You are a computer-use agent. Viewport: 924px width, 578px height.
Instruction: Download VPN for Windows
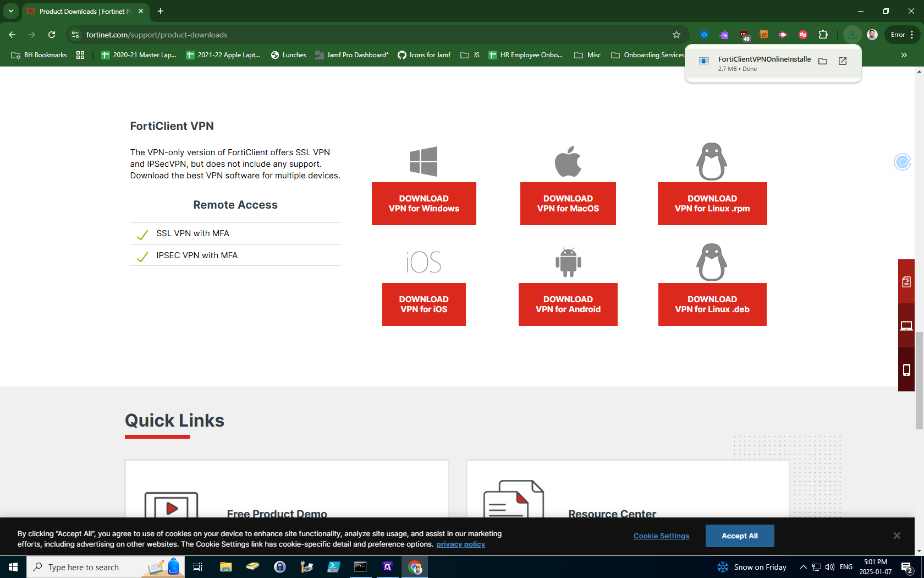coord(424,204)
